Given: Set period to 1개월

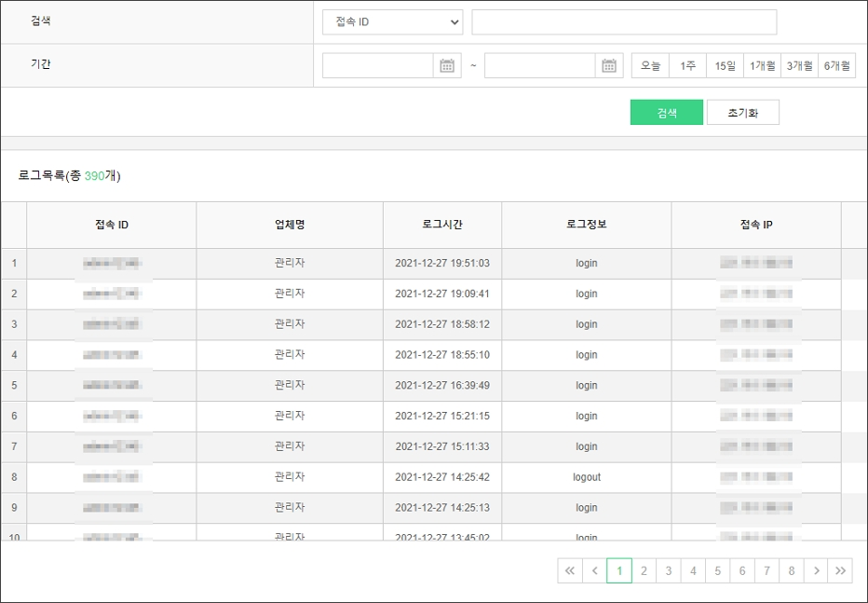Looking at the screenshot, I should pos(762,65).
